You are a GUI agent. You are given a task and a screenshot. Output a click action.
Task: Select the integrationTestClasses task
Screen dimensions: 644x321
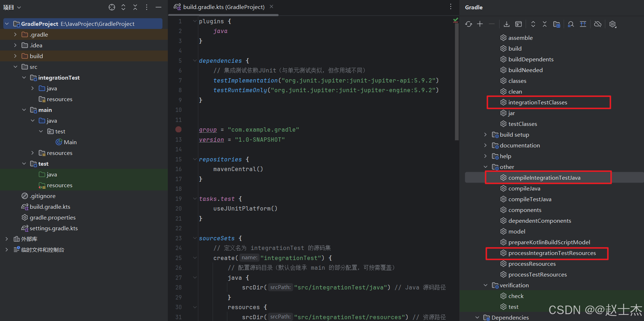(x=534, y=102)
